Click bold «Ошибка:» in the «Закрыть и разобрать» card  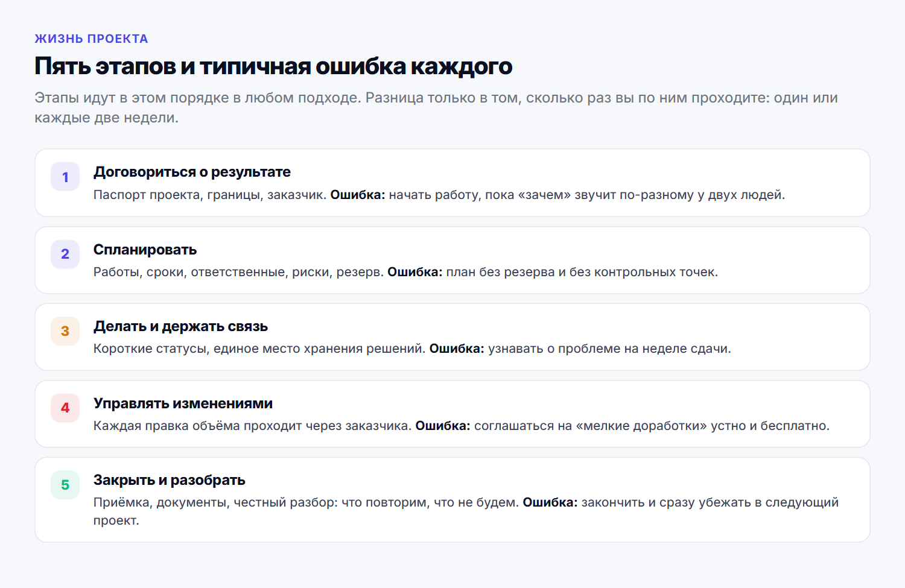tap(550, 502)
